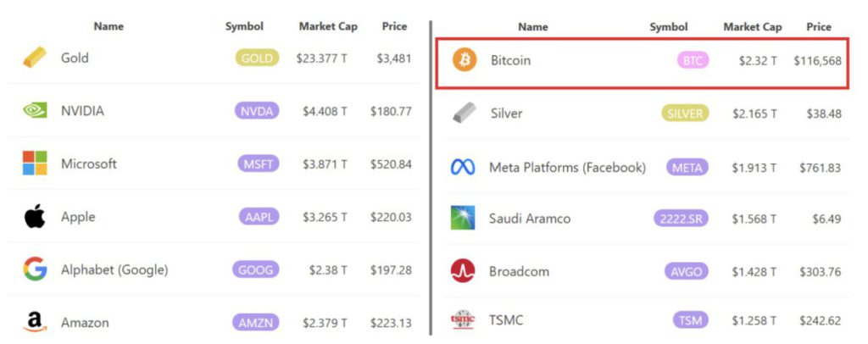Click the Meta Platforms logo icon

(x=463, y=168)
